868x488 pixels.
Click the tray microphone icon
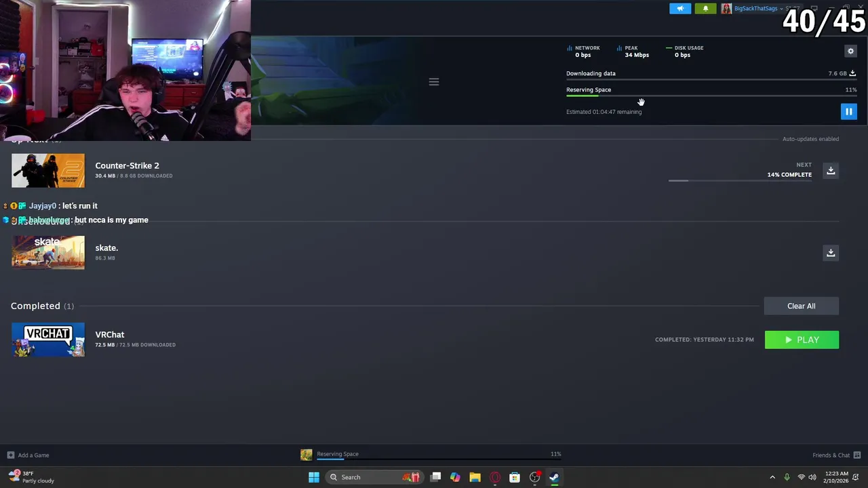coord(787,477)
